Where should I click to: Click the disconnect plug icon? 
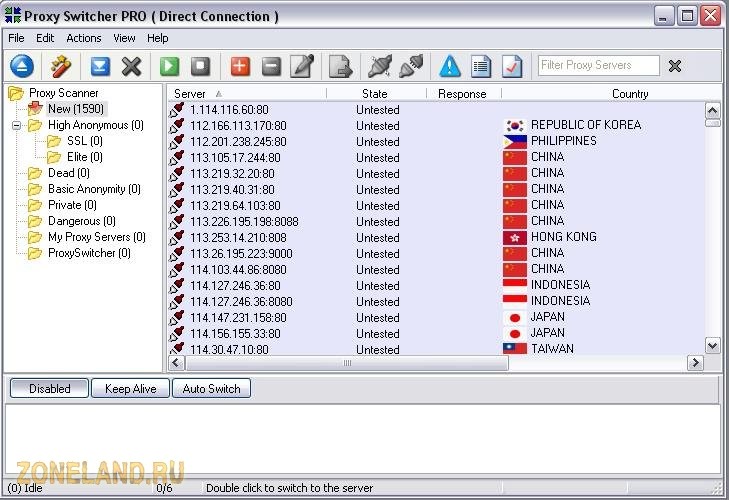(379, 66)
